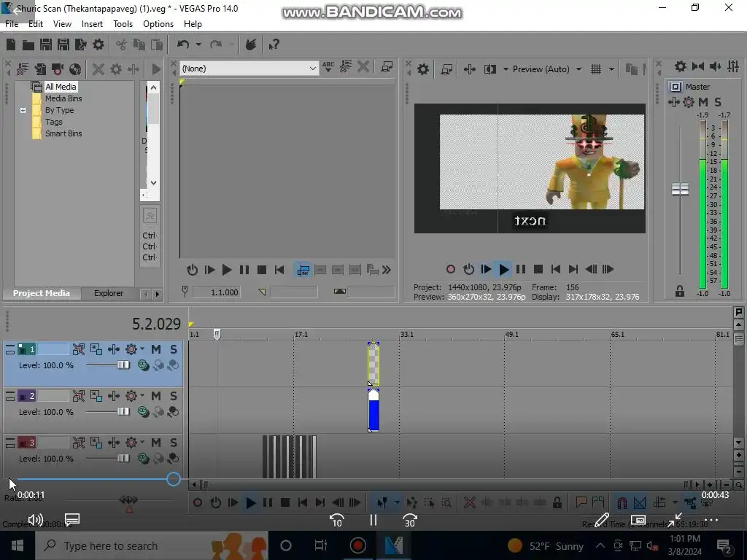Click the Type here to search box
Screen dimensions: 747x560
click(x=152, y=545)
